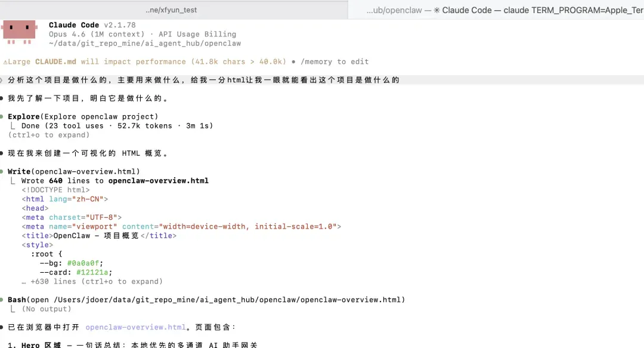Click the ~/data/git_repo_mine/ai_agent_hub/openclaw path
644x348 pixels.
click(x=145, y=43)
